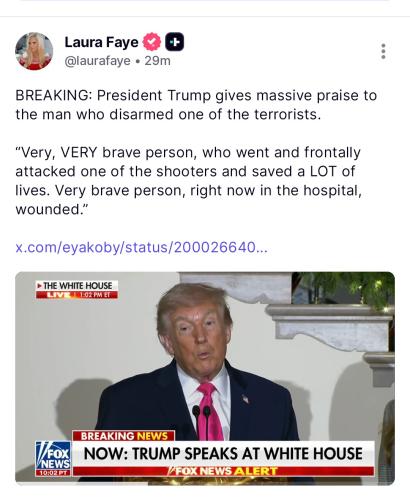Click the 'Very, VERY brave person' quote text
Viewport: 410px width, 500px height.
point(188,181)
